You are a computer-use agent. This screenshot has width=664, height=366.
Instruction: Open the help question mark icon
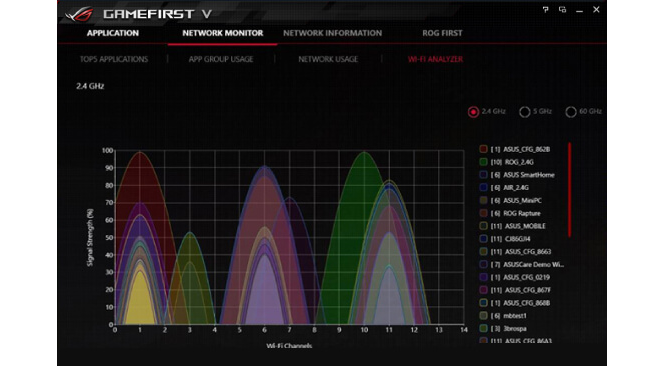coord(545,9)
